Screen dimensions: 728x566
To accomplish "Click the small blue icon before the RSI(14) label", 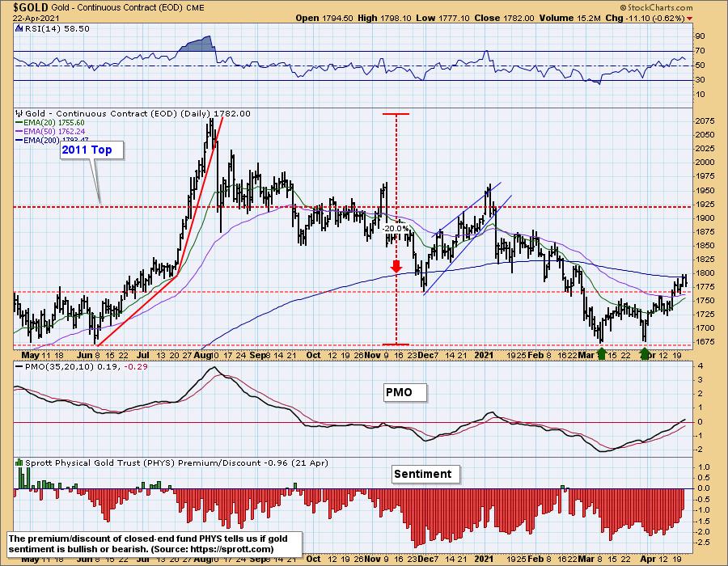I will coord(19,28).
